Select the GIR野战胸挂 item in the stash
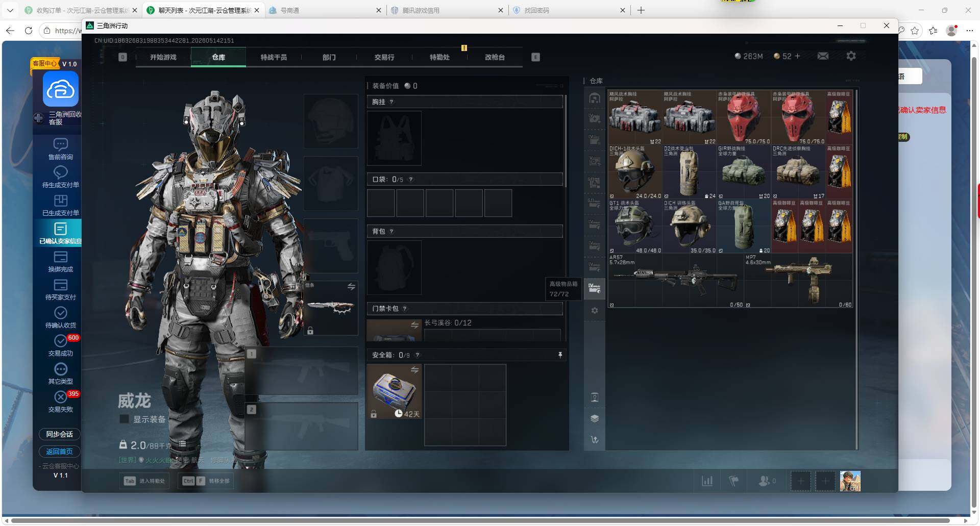 pos(744,172)
